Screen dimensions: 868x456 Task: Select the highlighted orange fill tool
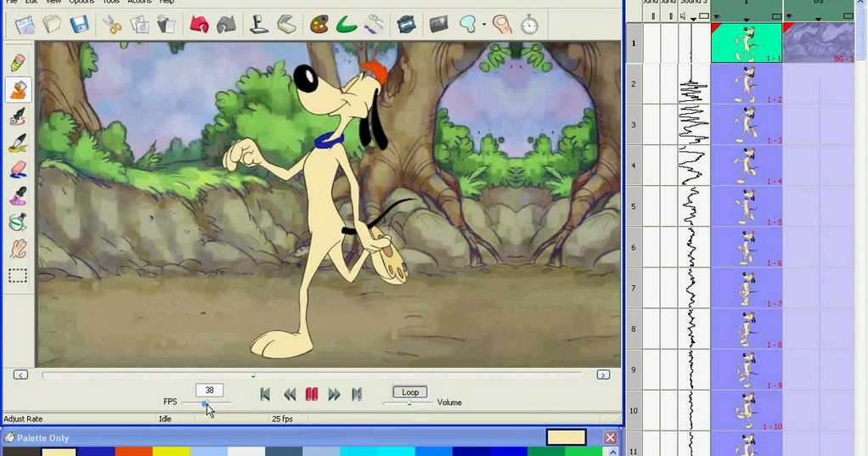pyautogui.click(x=18, y=90)
